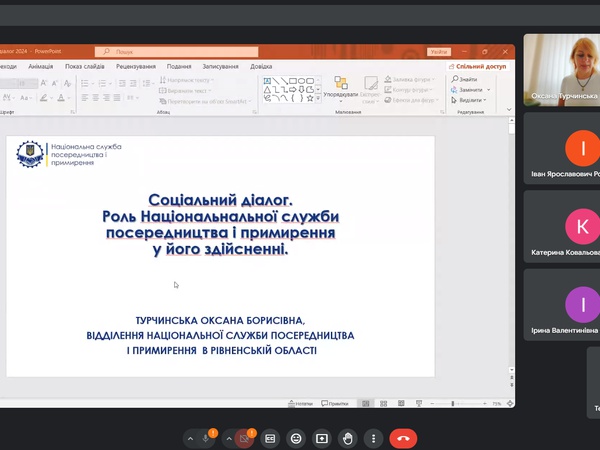Screen dimensions: 600x450
Task: Open Примітки comments in status bar
Action: (x=335, y=403)
